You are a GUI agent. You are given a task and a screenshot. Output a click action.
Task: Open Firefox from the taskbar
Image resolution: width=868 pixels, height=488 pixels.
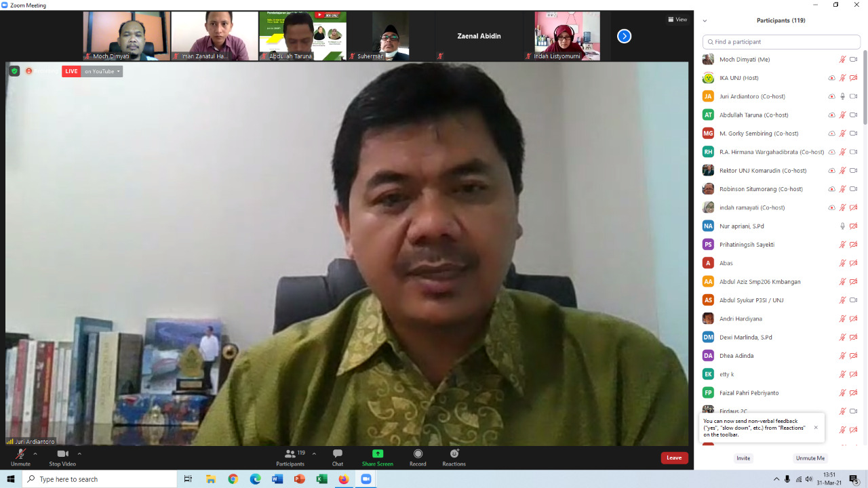[344, 479]
